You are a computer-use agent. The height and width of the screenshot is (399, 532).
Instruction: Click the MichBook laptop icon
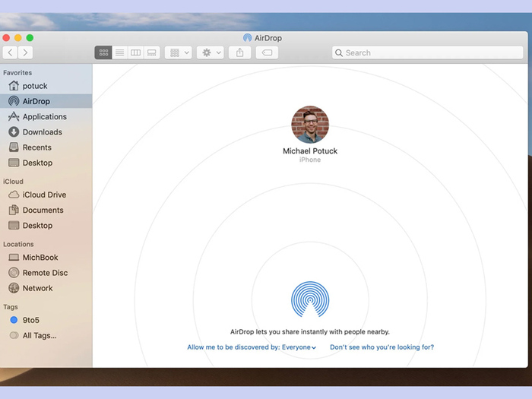(14, 258)
